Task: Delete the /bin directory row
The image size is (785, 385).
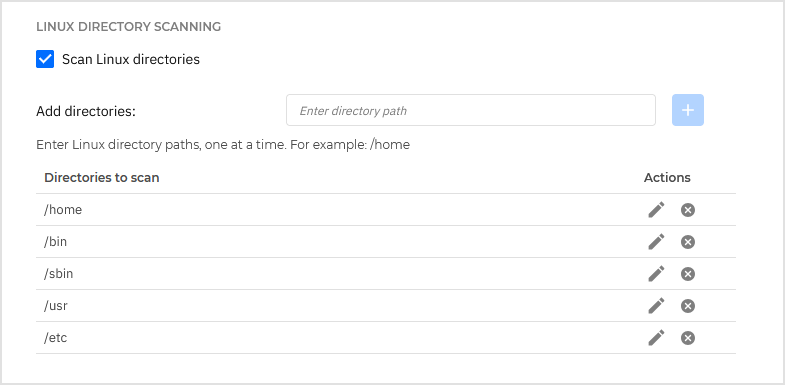Action: 688,242
